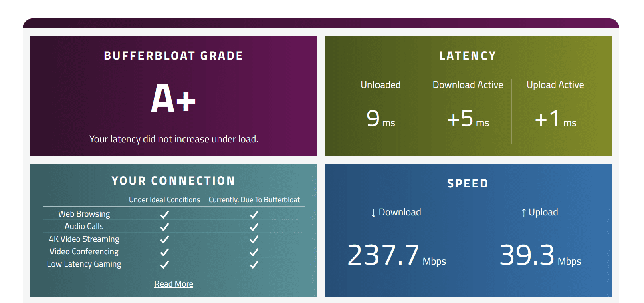Click Low Latency Gaming bufferbloat checkmark
This screenshot has width=644, height=303.
(254, 265)
